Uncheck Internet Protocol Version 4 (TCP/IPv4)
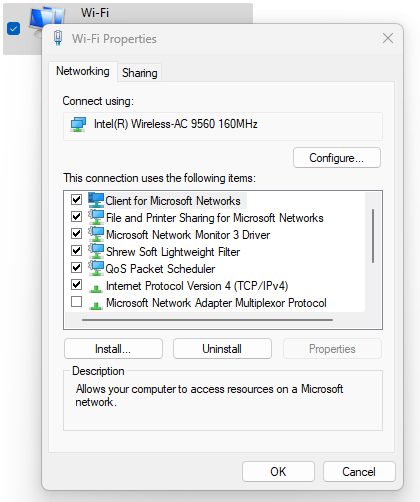 click(x=76, y=285)
